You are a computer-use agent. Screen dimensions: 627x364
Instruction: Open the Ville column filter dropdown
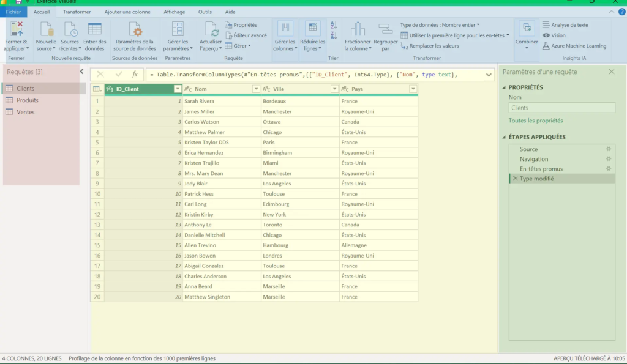(x=334, y=89)
